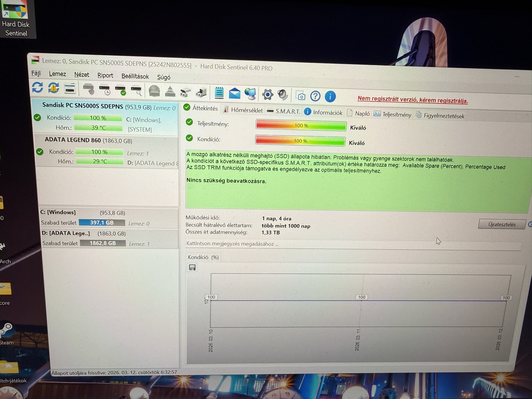Switch to the Áttekintés tab
Image resolution: width=532 pixels, height=399 pixels.
click(201, 108)
